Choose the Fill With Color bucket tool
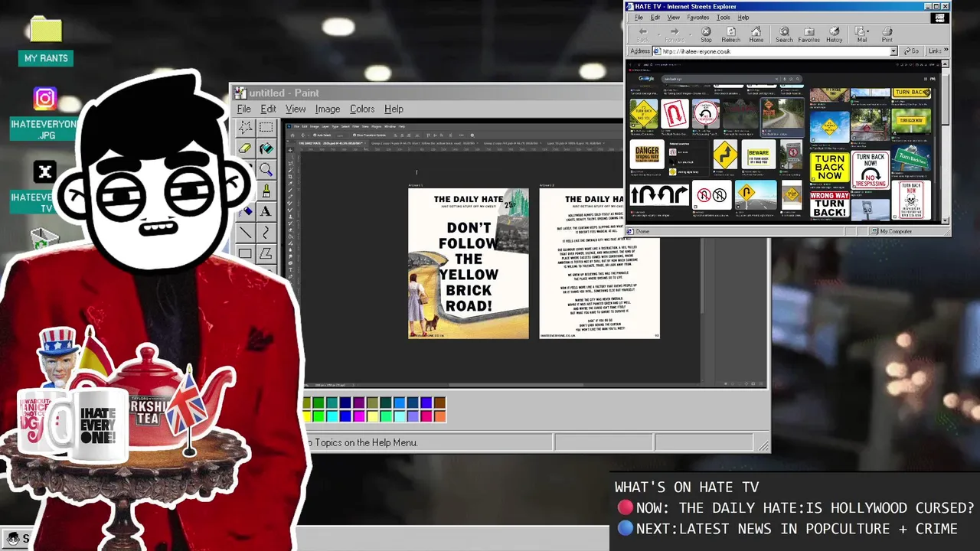980x551 pixels. pyautogui.click(x=266, y=148)
